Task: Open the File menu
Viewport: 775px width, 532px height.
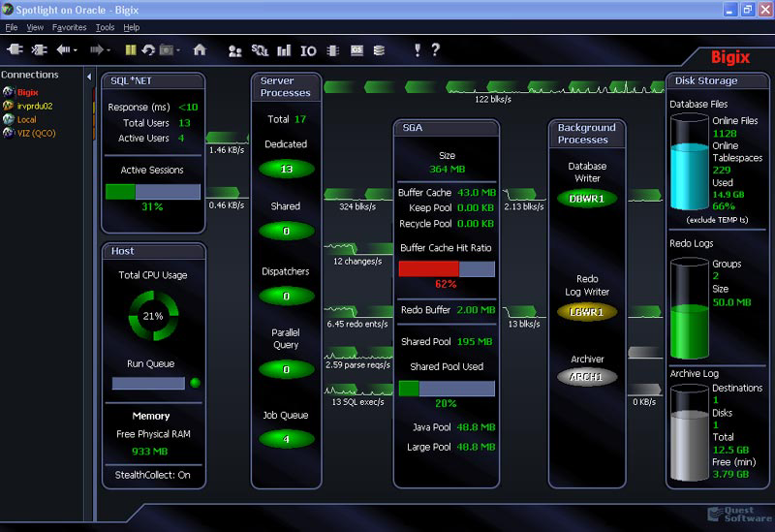Action: [x=12, y=27]
